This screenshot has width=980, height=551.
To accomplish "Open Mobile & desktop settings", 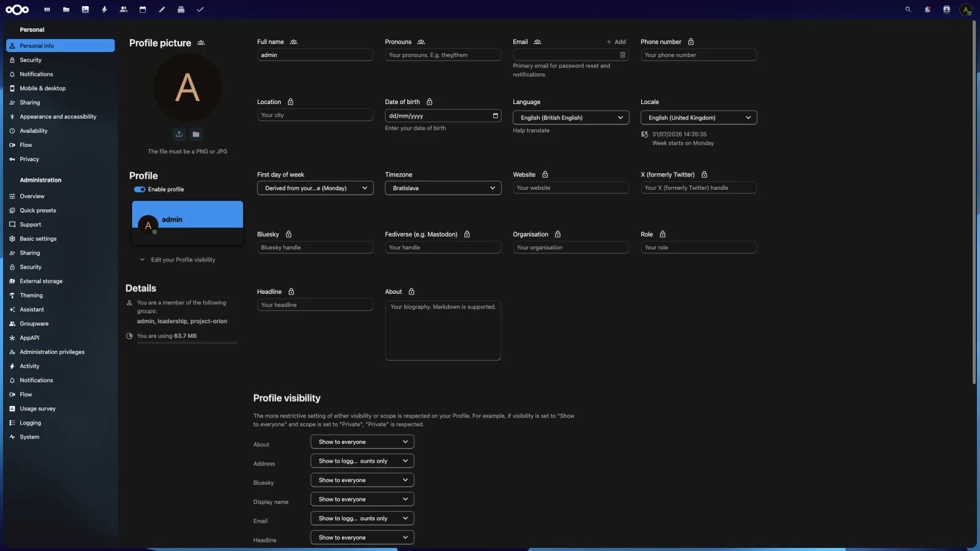I will [60, 88].
